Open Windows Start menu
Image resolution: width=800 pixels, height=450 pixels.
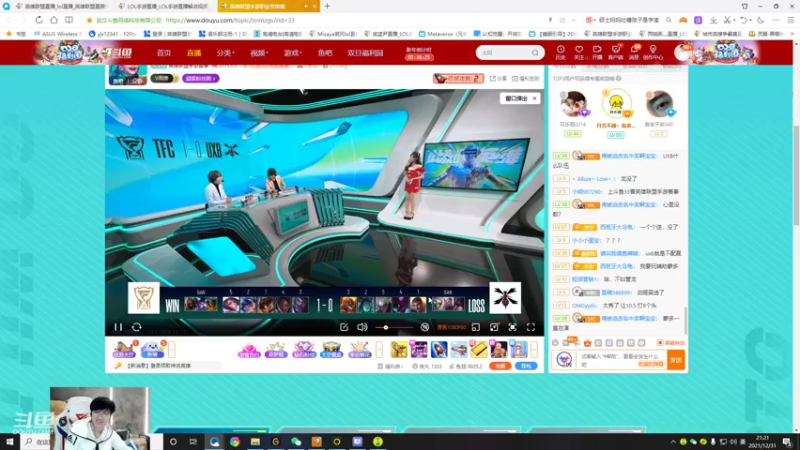(10, 441)
